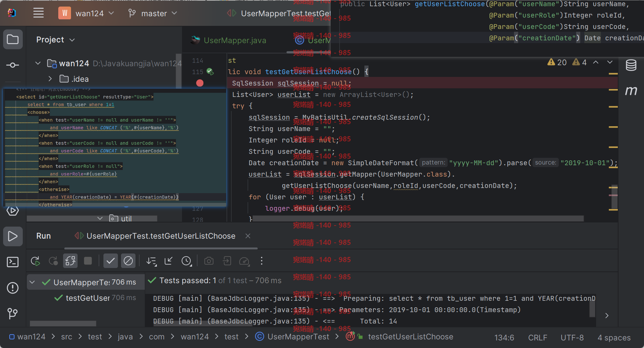Click the editor horizontal scrollbar
The image size is (644, 348).
[418, 219]
